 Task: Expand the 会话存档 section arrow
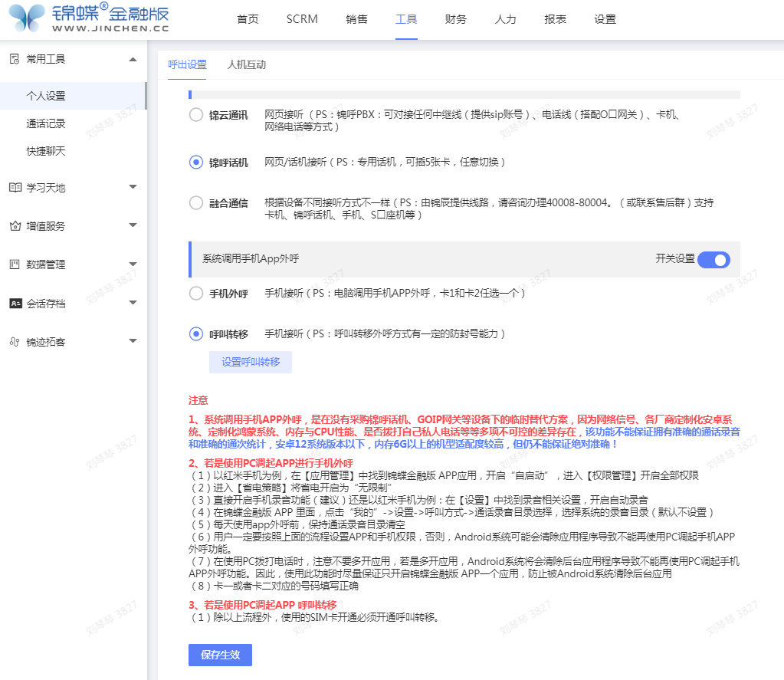(x=133, y=303)
